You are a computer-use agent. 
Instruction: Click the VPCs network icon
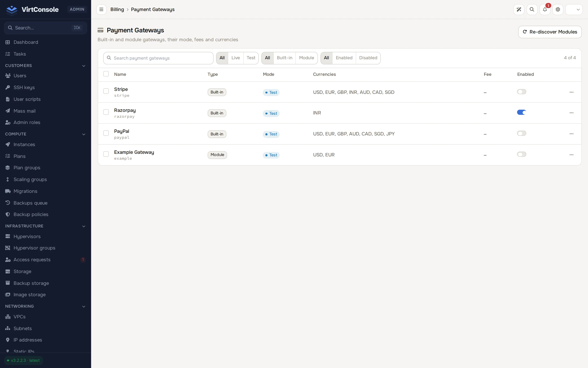click(x=8, y=317)
